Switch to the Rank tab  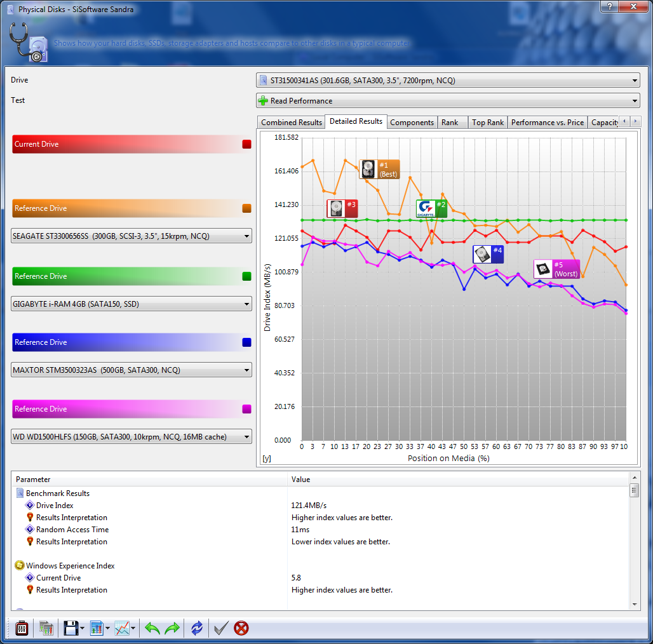[452, 123]
